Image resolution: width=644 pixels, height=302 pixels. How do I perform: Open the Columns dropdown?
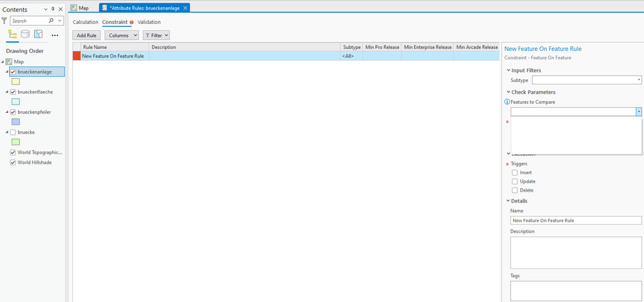tap(122, 35)
